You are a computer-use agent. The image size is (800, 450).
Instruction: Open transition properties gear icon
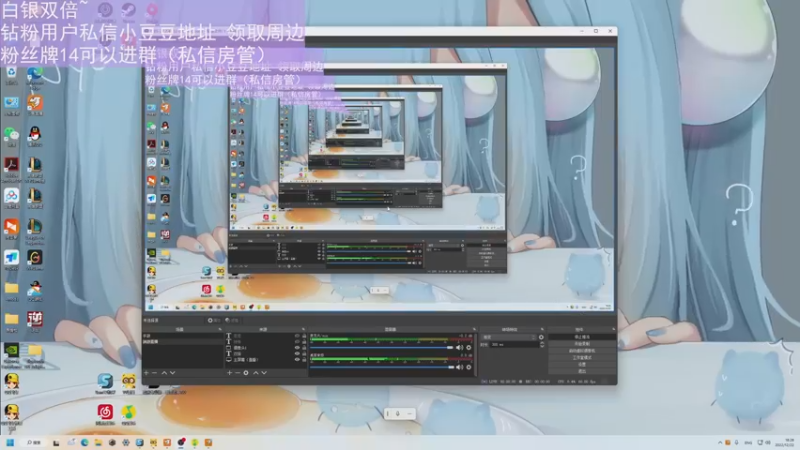pyautogui.click(x=541, y=337)
